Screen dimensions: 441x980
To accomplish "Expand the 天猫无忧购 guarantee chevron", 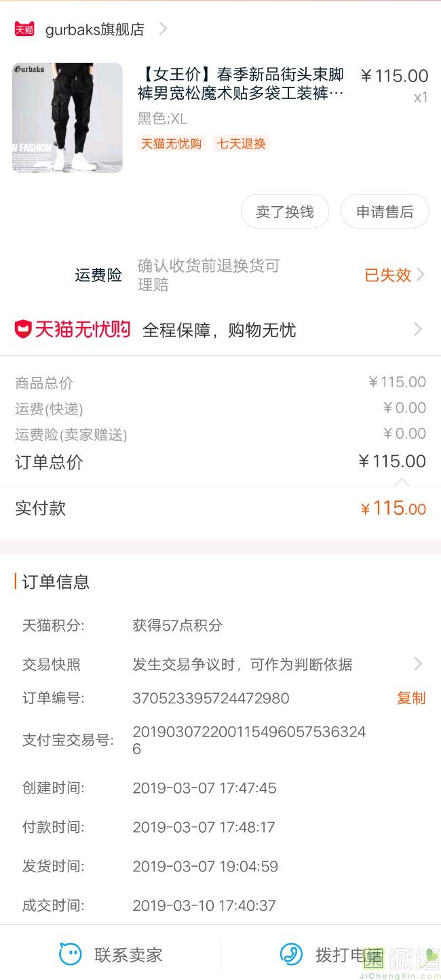I will coord(418,330).
